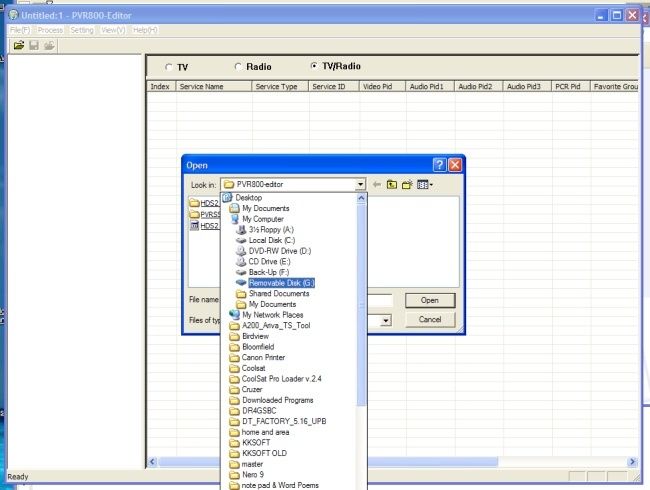The width and height of the screenshot is (650, 490).
Task: Click the horizontal scrollbar right arrow of grid
Action: pyautogui.click(x=632, y=461)
